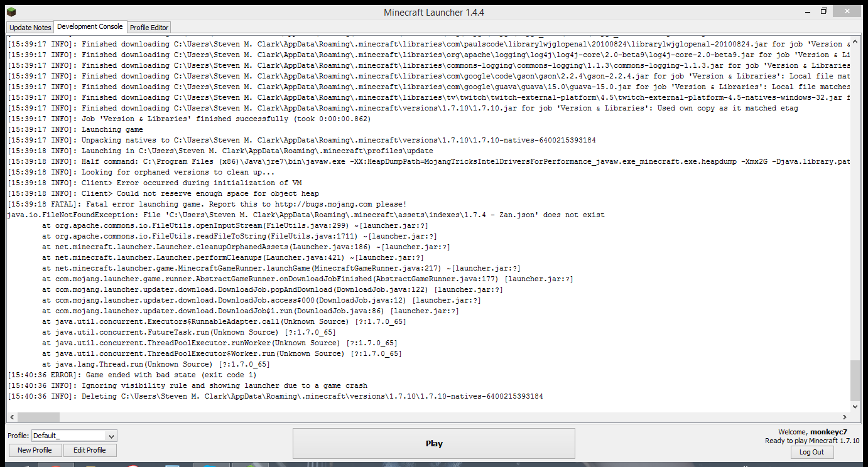
Task: Select the Development Console tab
Action: click(90, 26)
